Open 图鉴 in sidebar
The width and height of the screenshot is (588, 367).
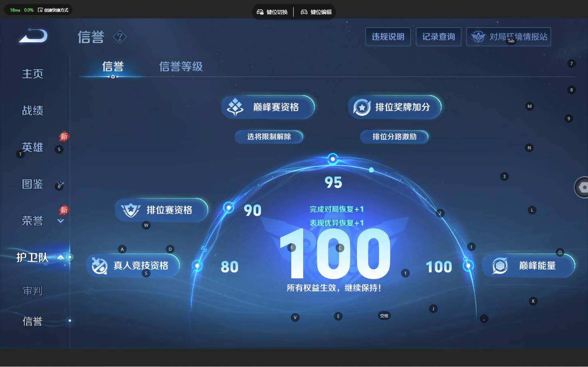pyautogui.click(x=32, y=184)
